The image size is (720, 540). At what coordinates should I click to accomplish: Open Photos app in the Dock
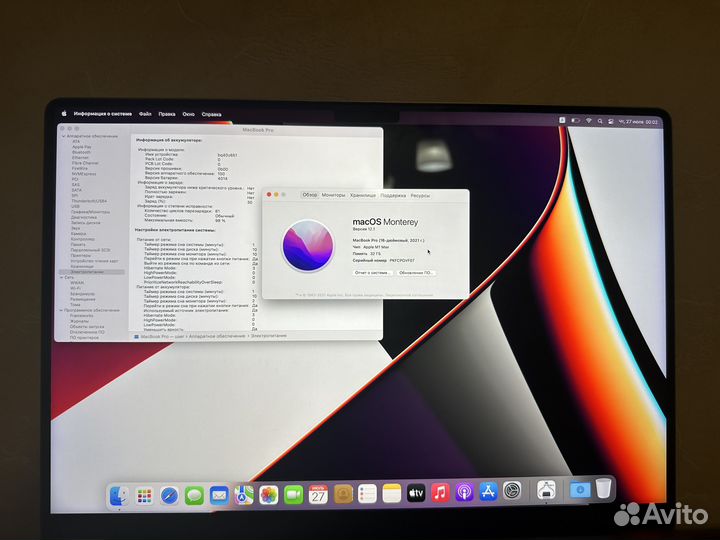pos(269,495)
